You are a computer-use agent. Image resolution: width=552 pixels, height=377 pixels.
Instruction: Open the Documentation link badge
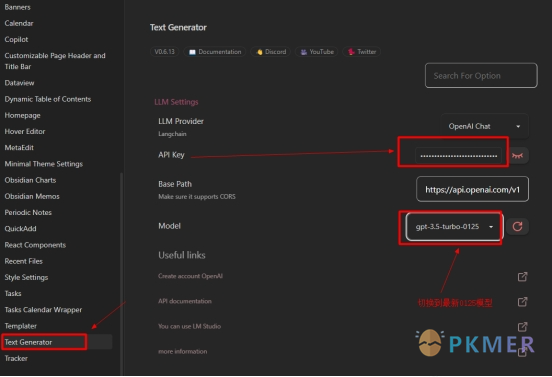click(x=215, y=52)
